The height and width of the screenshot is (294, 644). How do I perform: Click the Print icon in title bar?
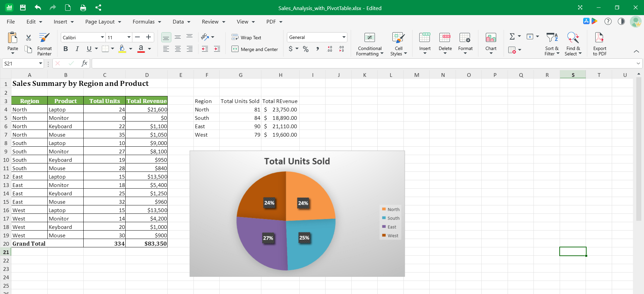tap(83, 8)
